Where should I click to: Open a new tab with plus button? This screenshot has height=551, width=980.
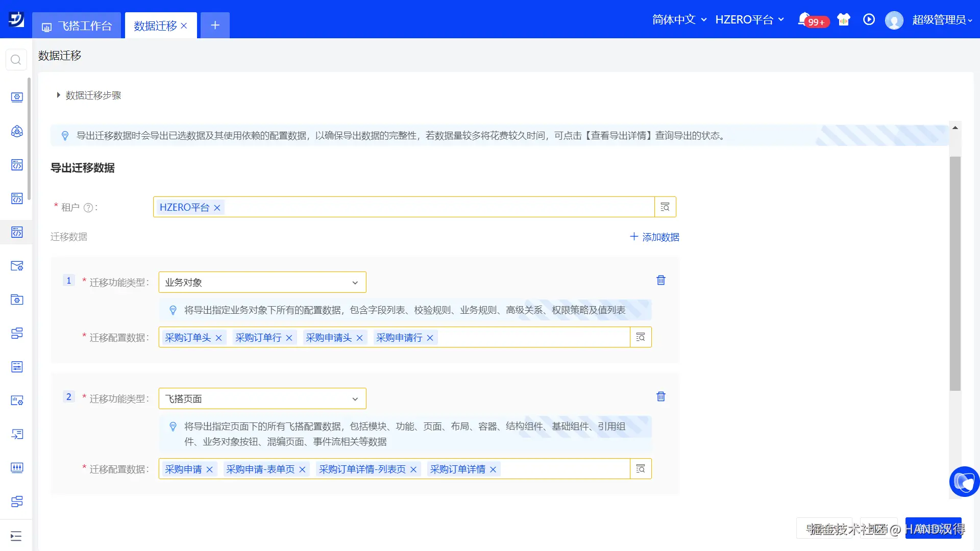215,26
